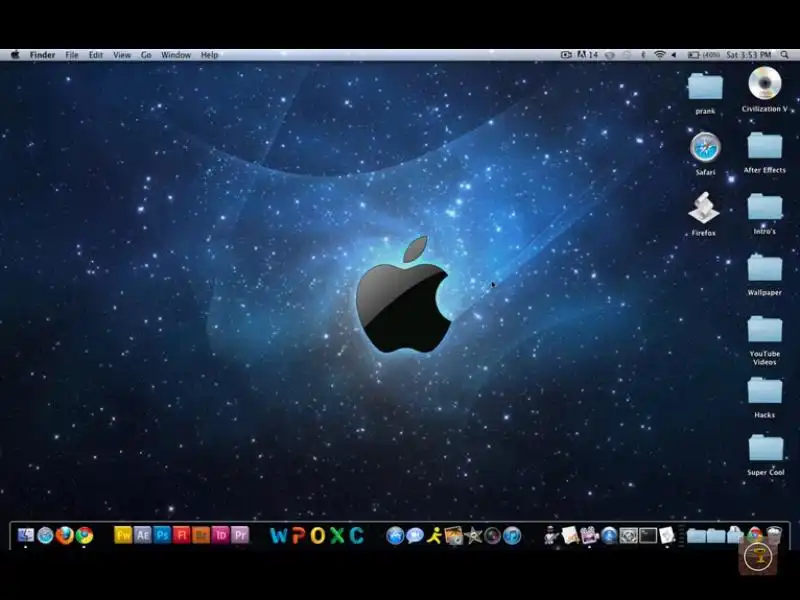Open the Window menu
Viewport: 800px width, 600px height.
coord(176,55)
